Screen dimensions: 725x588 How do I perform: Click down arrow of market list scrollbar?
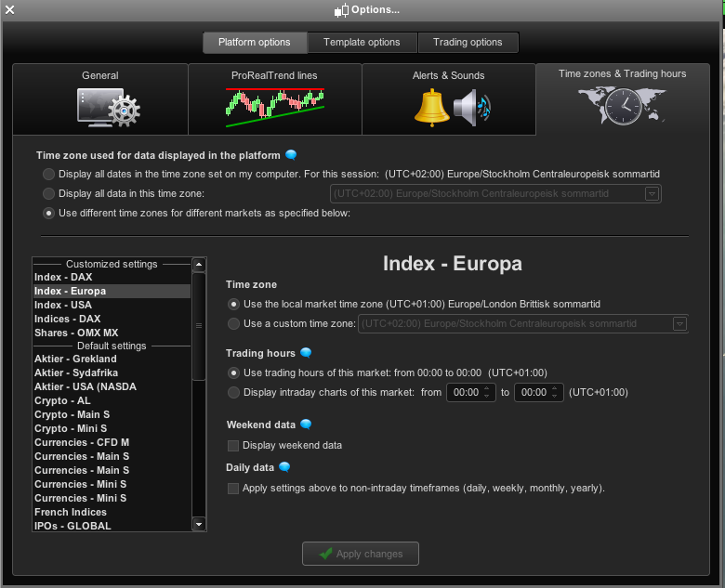(199, 524)
